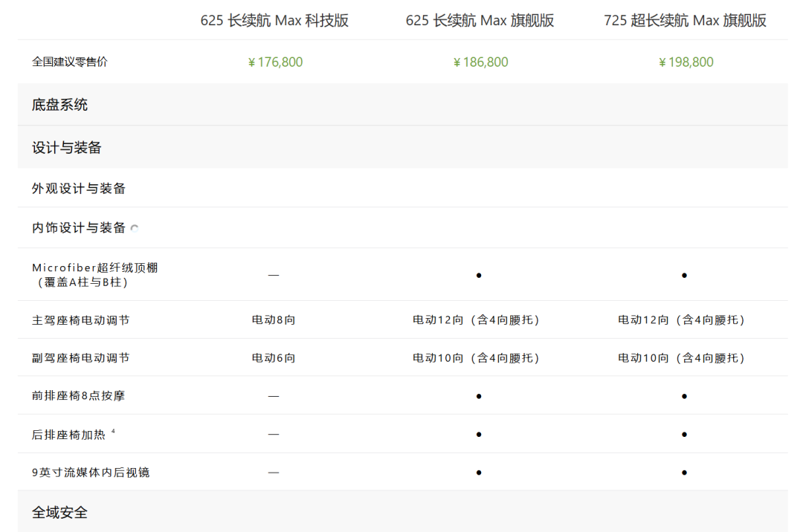Click 后排座椅加热 dot under 725 超长续航
The width and height of the screenshot is (803, 532).
(684, 434)
